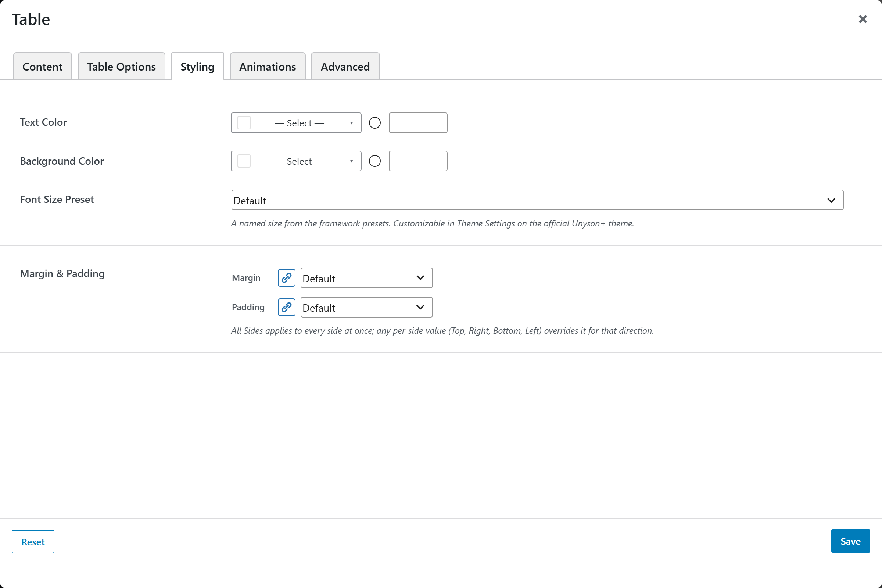Open the Font Size Preset dropdown
Screen dimensions: 882x588
[537, 200]
